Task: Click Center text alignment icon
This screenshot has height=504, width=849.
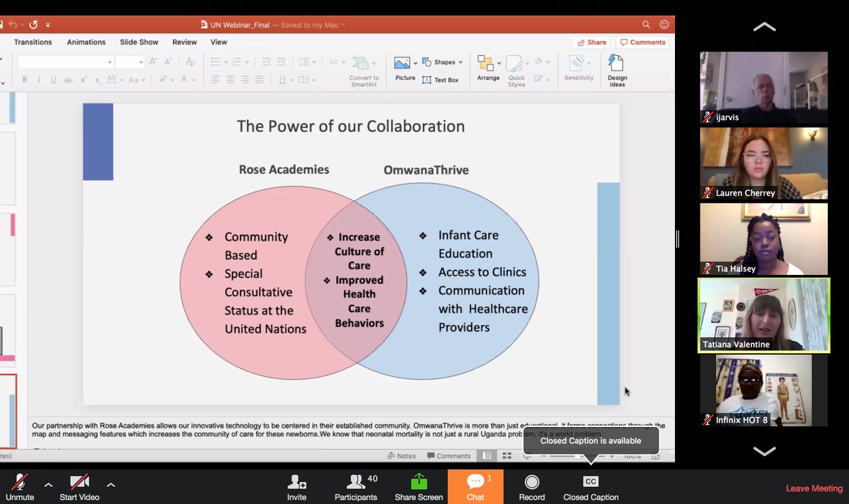Action: [x=231, y=79]
